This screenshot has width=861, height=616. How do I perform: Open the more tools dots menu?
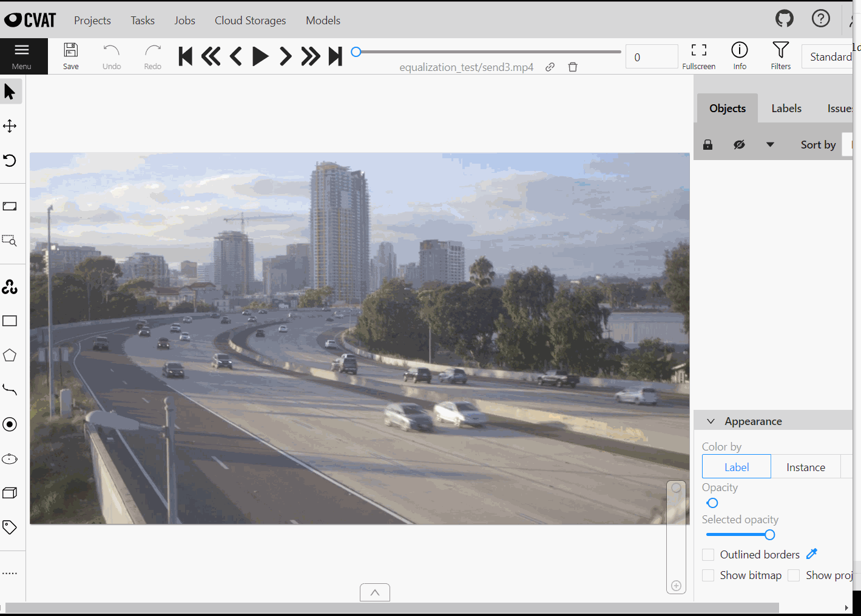tap(10, 573)
